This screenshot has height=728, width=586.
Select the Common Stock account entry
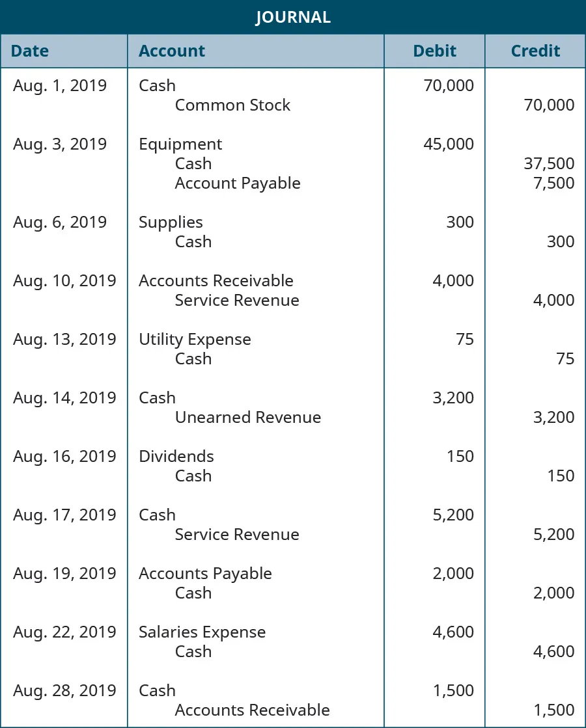[232, 105]
